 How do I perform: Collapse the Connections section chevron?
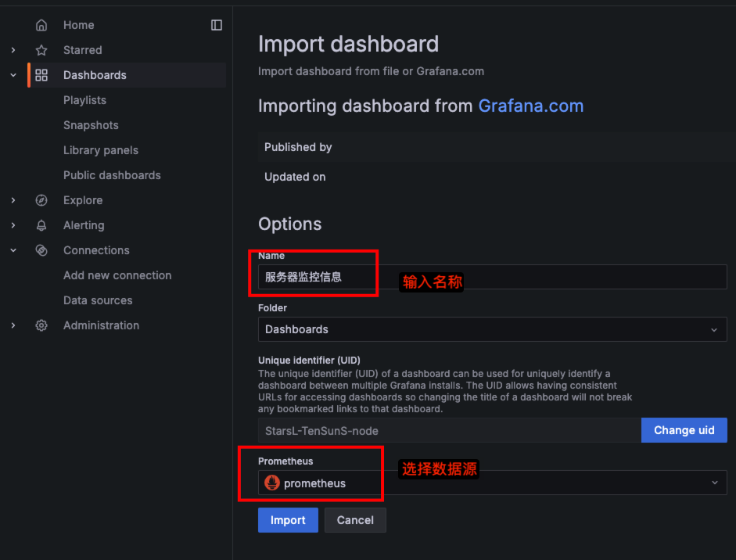[13, 250]
